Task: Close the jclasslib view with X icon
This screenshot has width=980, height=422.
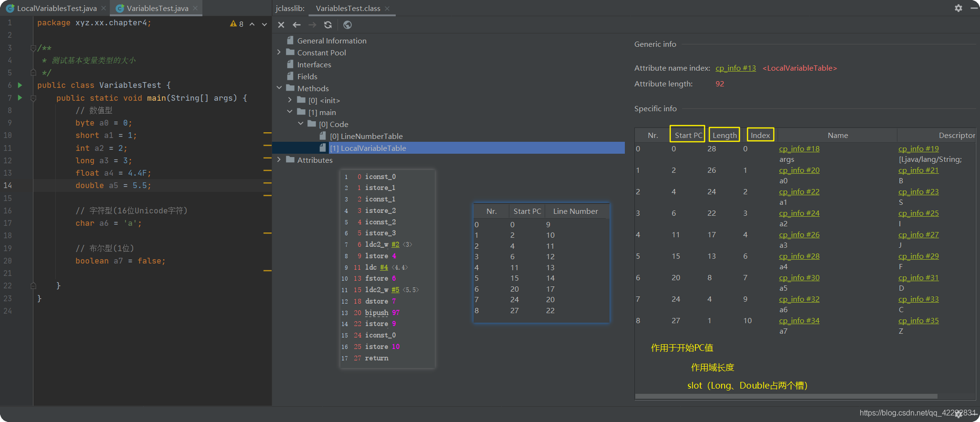Action: [x=281, y=25]
